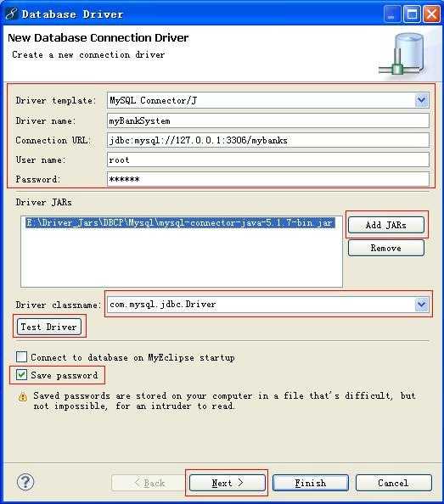Minimize the Database Driver window
The width and height of the screenshot is (444, 504).
click(x=392, y=14)
